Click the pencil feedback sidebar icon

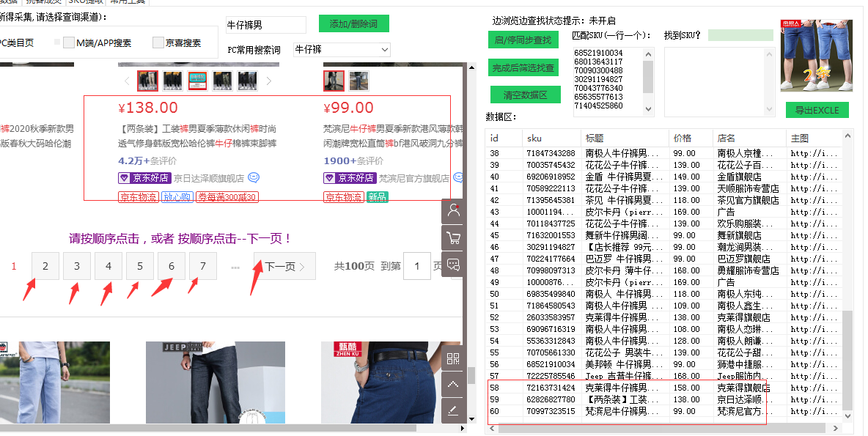click(x=453, y=410)
